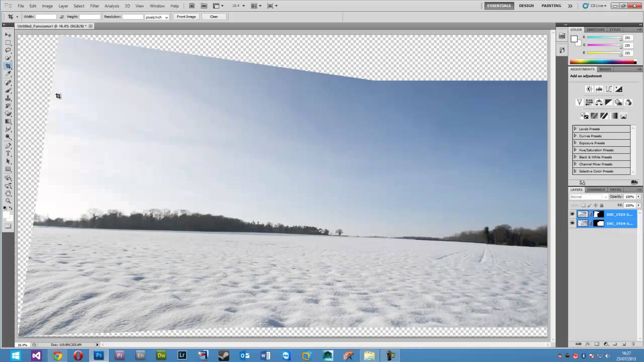Select the Spot Healing Brush tool
Image resolution: width=644 pixels, height=362 pixels.
pos(8,82)
